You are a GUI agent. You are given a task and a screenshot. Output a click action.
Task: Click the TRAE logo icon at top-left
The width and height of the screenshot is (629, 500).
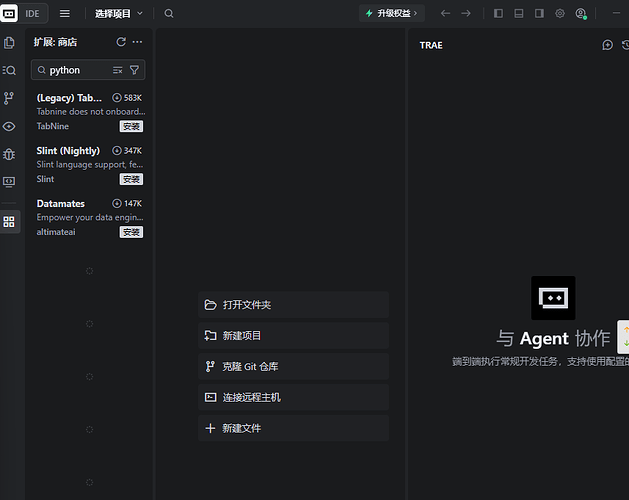click(9, 14)
